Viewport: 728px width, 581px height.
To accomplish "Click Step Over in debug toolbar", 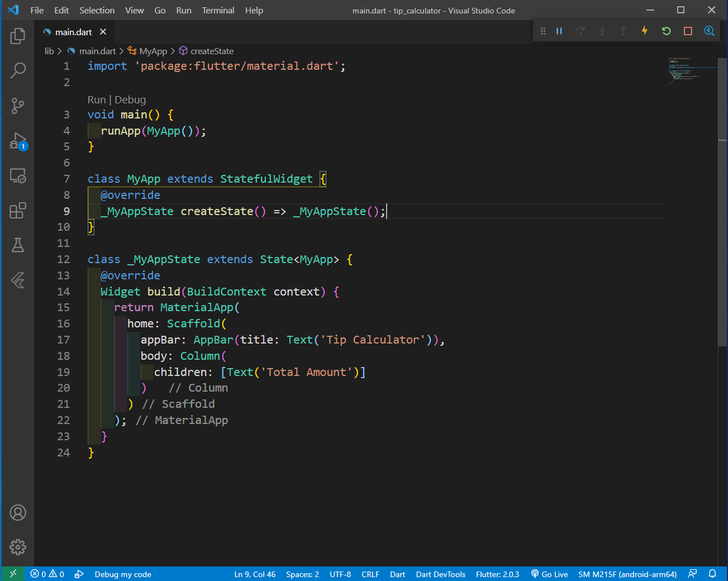I will (x=581, y=31).
